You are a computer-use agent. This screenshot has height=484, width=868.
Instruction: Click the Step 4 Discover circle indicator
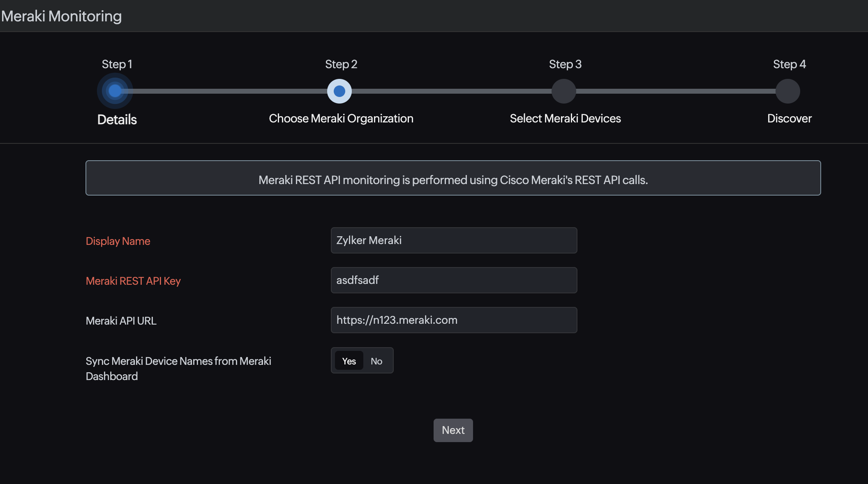pos(788,91)
